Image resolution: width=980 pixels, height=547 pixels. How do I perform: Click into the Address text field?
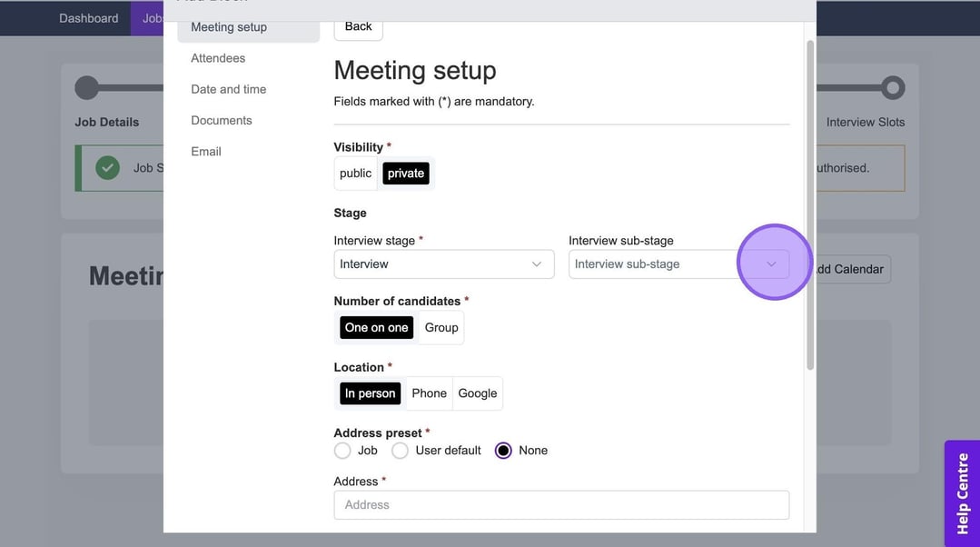point(560,505)
